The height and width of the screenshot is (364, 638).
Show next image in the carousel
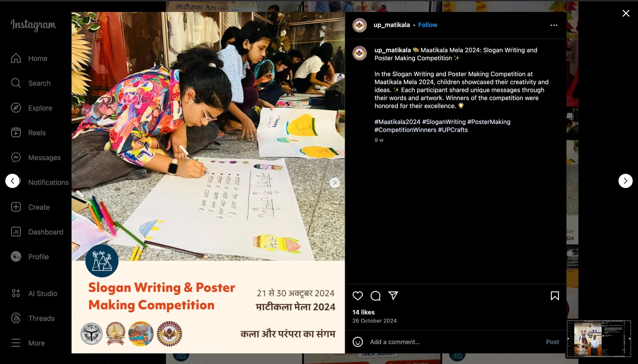tap(334, 183)
